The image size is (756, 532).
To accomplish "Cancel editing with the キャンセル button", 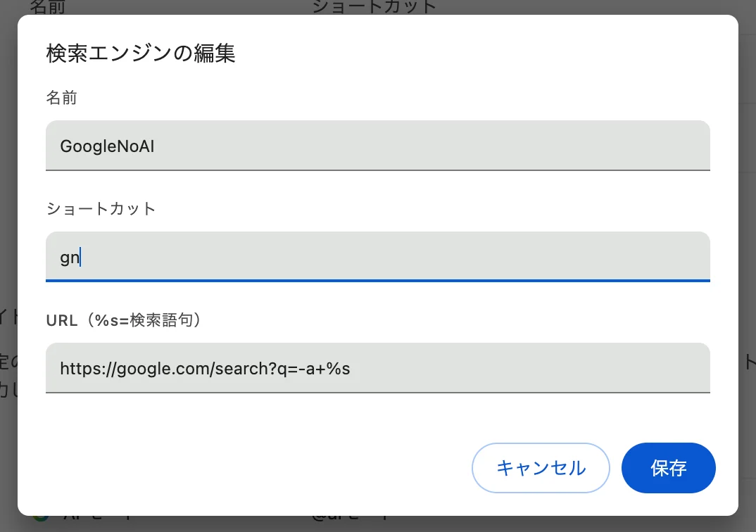I will (x=541, y=467).
